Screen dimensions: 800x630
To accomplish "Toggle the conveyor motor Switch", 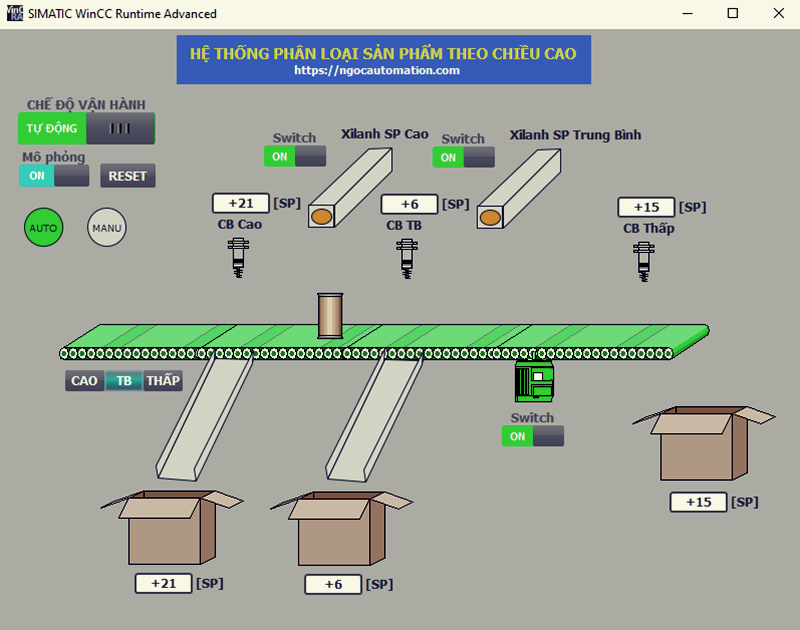I will point(533,436).
